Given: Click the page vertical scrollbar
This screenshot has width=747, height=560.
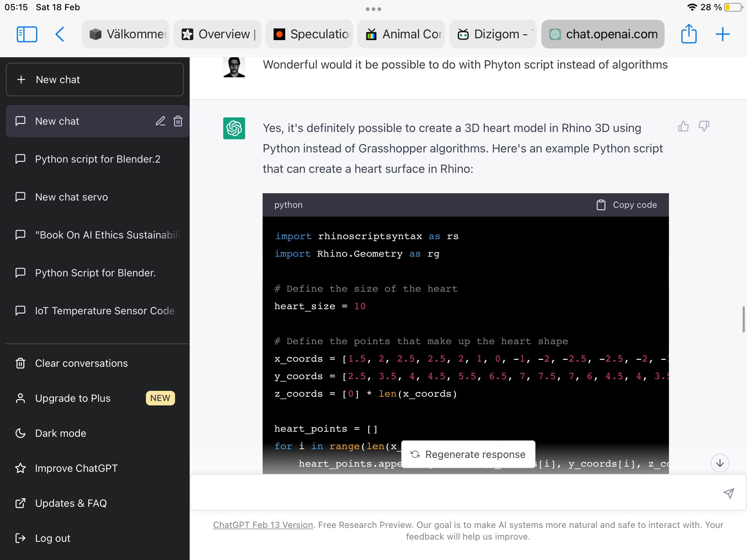Looking at the screenshot, I should tap(743, 319).
